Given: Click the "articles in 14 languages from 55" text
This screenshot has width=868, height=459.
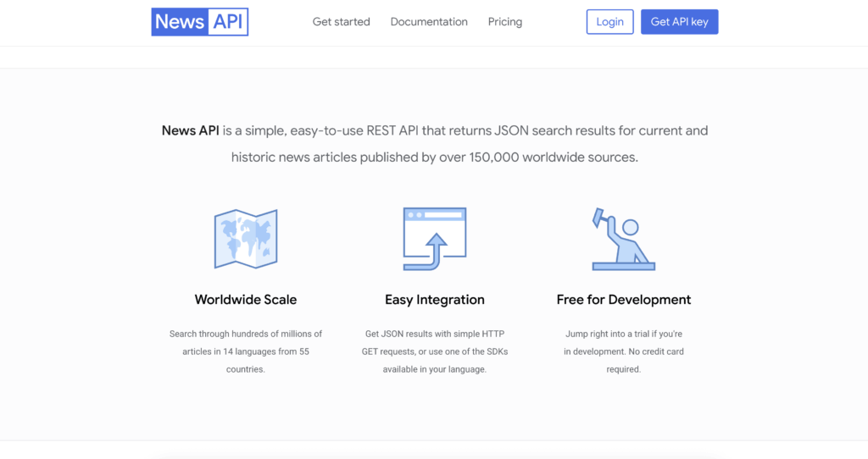Looking at the screenshot, I should point(246,351).
